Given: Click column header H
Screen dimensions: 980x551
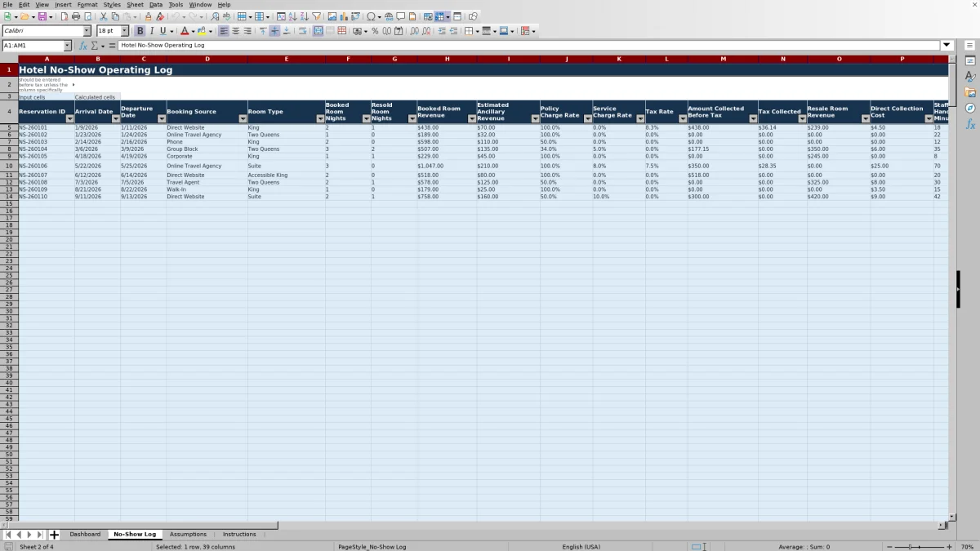Looking at the screenshot, I should pyautogui.click(x=447, y=59).
